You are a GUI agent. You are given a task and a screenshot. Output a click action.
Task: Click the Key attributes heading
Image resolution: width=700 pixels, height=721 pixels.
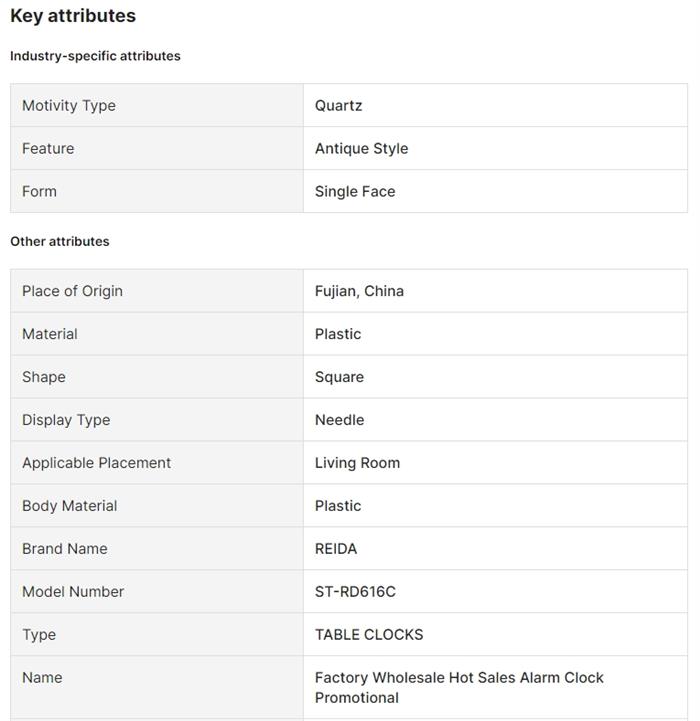point(73,16)
